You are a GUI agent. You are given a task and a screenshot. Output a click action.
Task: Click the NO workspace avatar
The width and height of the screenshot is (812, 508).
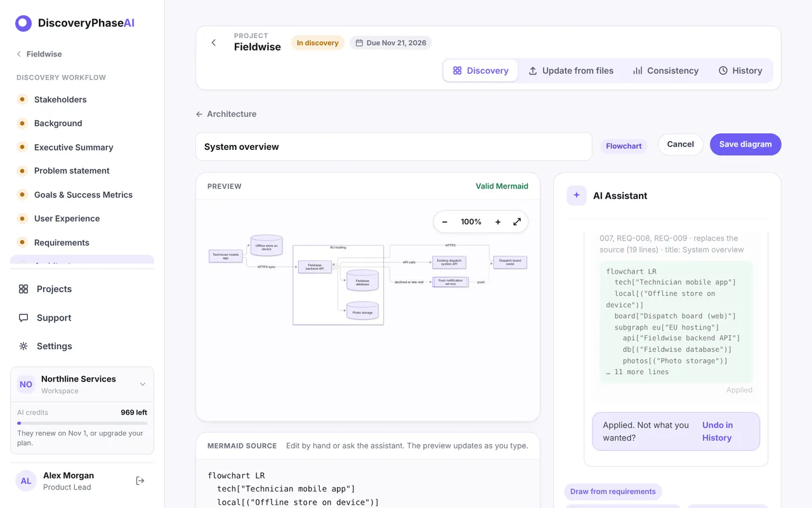(26, 384)
